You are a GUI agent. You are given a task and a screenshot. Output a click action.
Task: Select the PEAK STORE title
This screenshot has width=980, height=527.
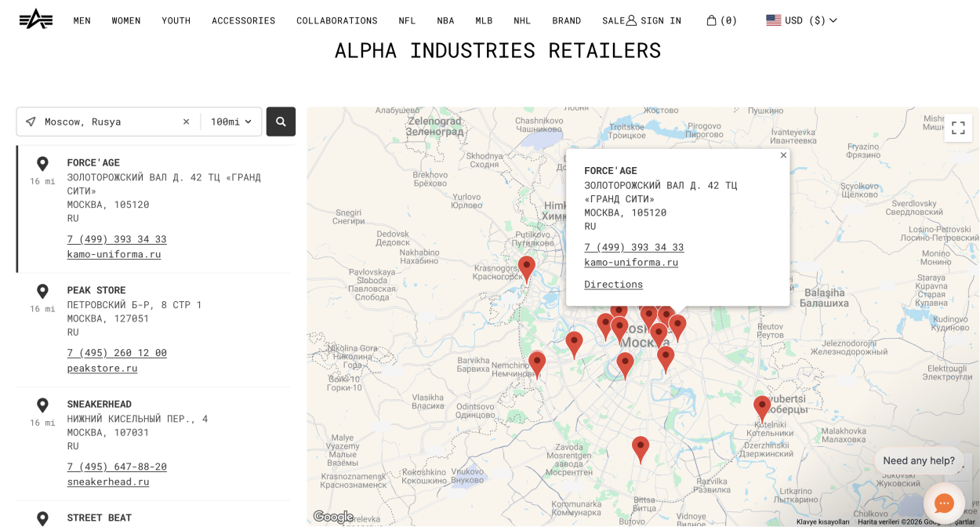(x=96, y=290)
